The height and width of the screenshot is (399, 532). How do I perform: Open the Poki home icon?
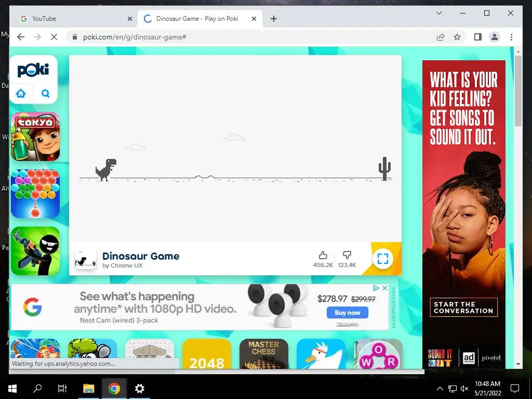click(21, 94)
